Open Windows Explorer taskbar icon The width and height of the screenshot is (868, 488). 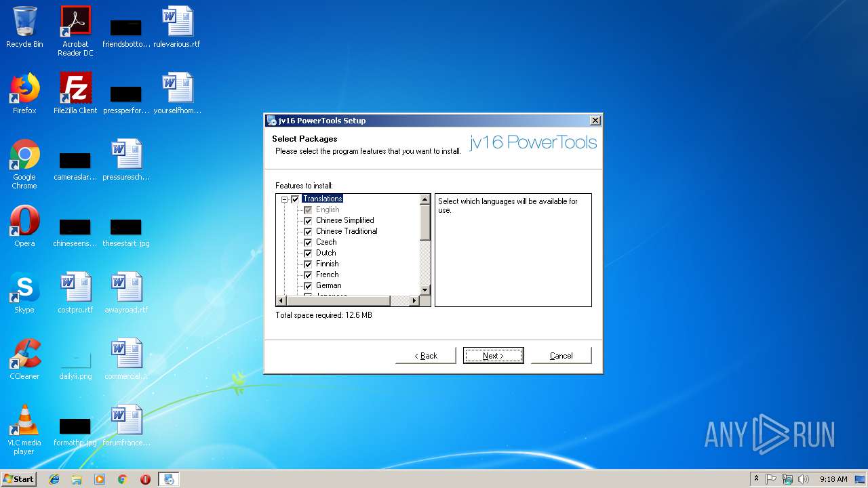[x=77, y=479]
